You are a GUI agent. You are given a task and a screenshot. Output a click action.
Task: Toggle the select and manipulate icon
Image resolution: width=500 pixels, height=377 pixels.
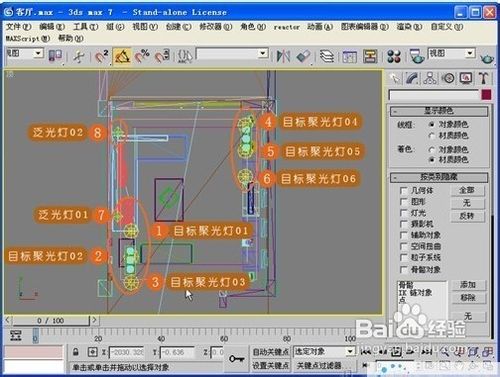coord(79,56)
